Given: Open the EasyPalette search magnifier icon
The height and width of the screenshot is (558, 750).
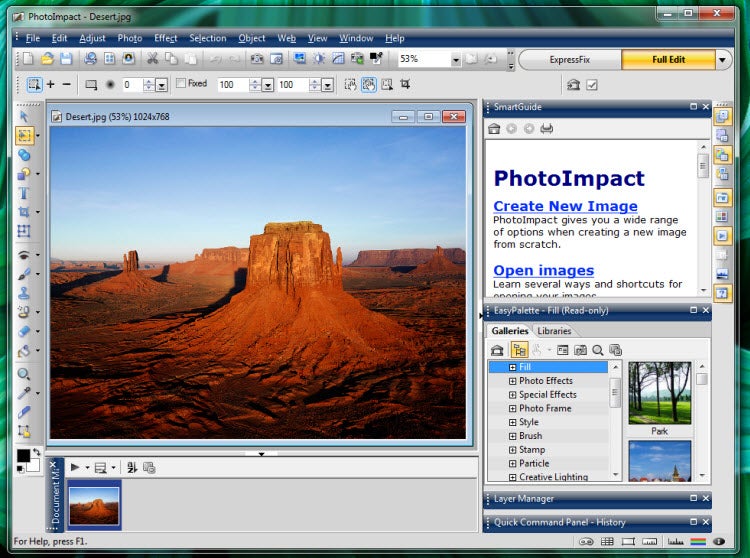Looking at the screenshot, I should [598, 350].
